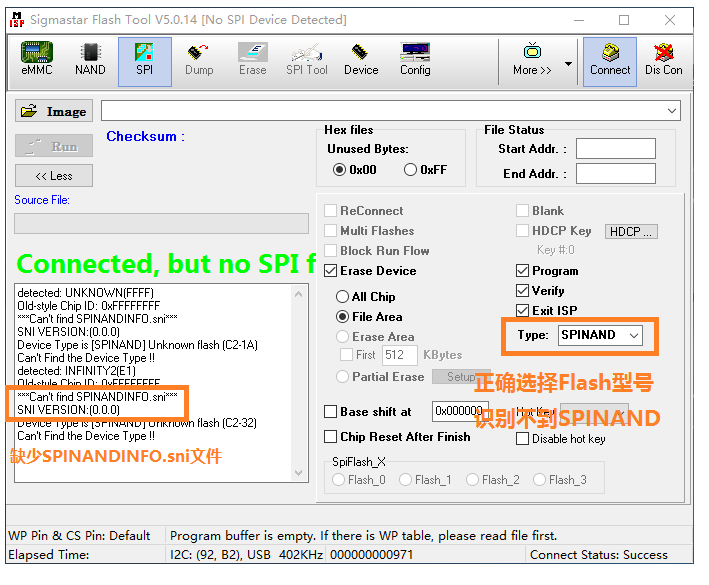Image resolution: width=709 pixels, height=585 pixels.
Task: Click the Base shift address field
Action: [x=460, y=411]
